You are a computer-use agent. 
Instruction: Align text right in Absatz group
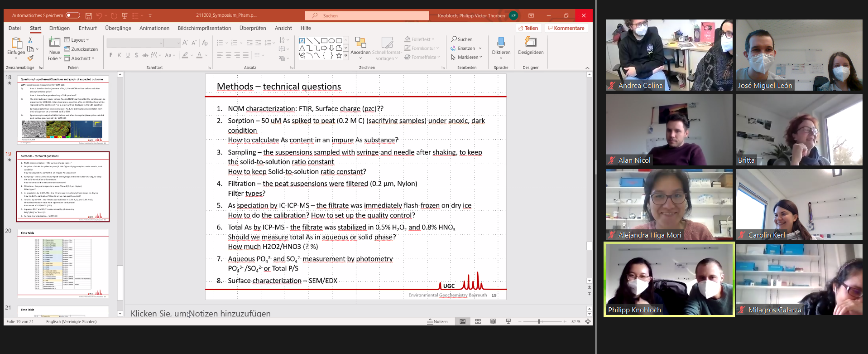237,55
